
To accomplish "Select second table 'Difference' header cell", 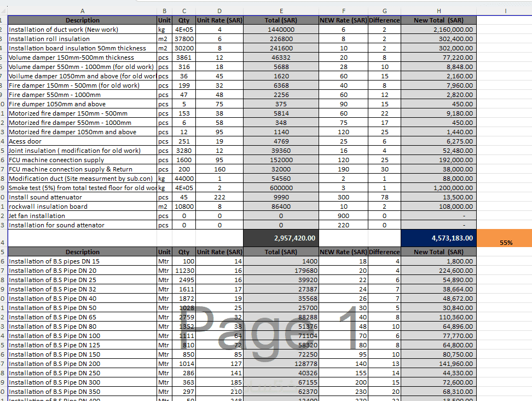I will [x=384, y=252].
